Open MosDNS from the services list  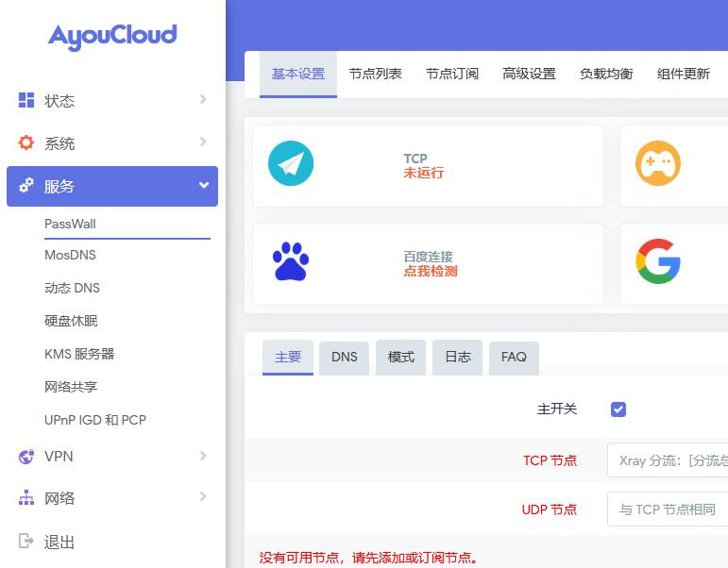point(70,255)
